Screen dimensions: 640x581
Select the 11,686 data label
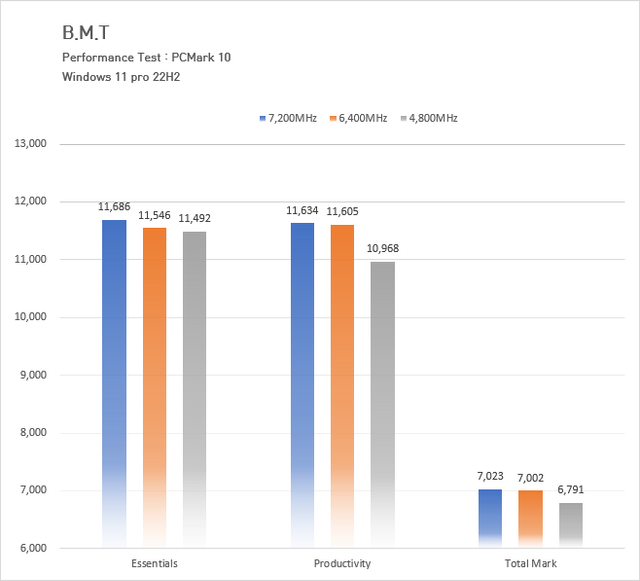[x=115, y=207]
